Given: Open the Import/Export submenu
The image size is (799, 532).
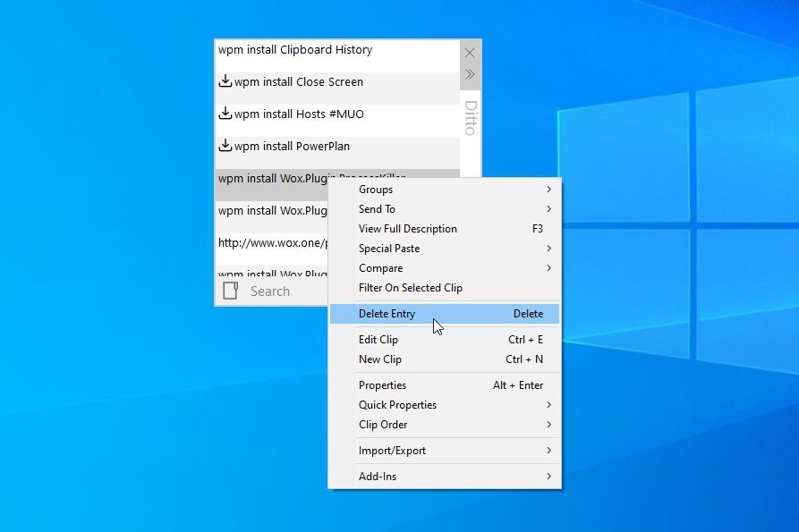Looking at the screenshot, I should coord(445,451).
